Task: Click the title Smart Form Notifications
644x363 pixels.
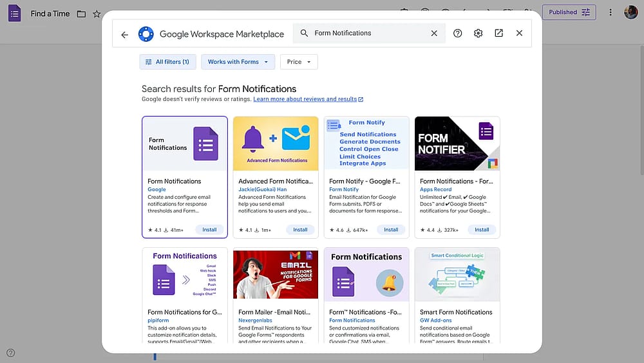Action: coord(456,312)
